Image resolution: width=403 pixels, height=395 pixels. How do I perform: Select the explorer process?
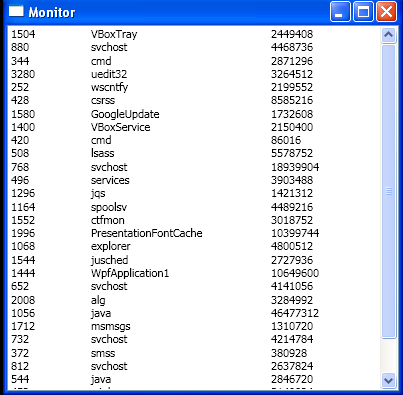(x=195, y=246)
